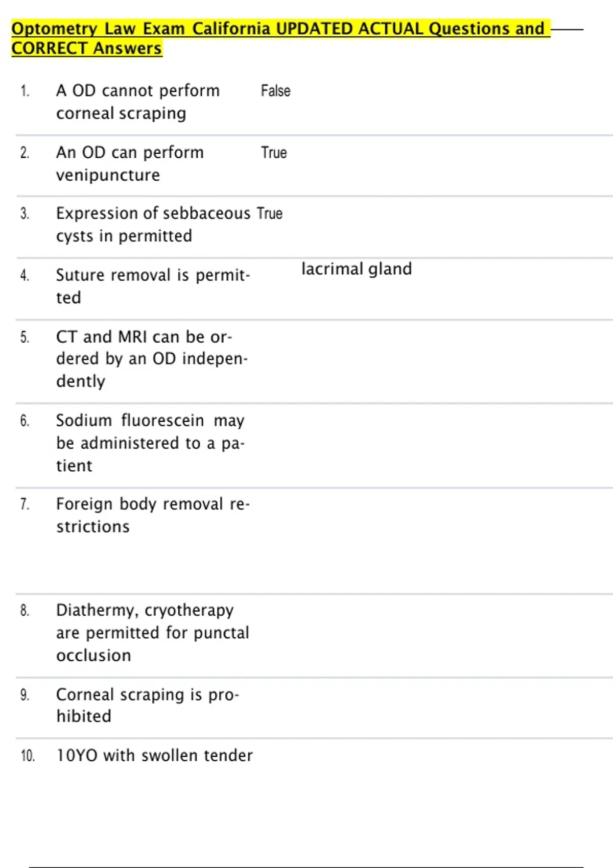Click the question number 8 label
613x868 pixels.
click(25, 611)
